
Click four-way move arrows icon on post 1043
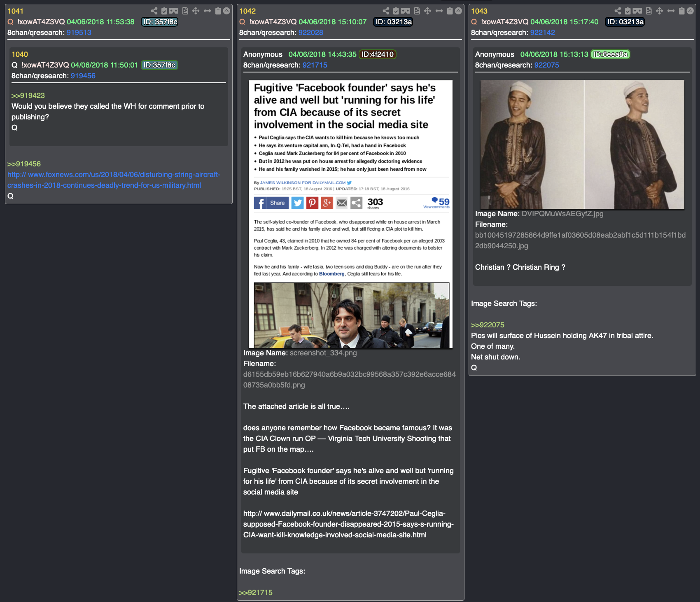click(660, 11)
